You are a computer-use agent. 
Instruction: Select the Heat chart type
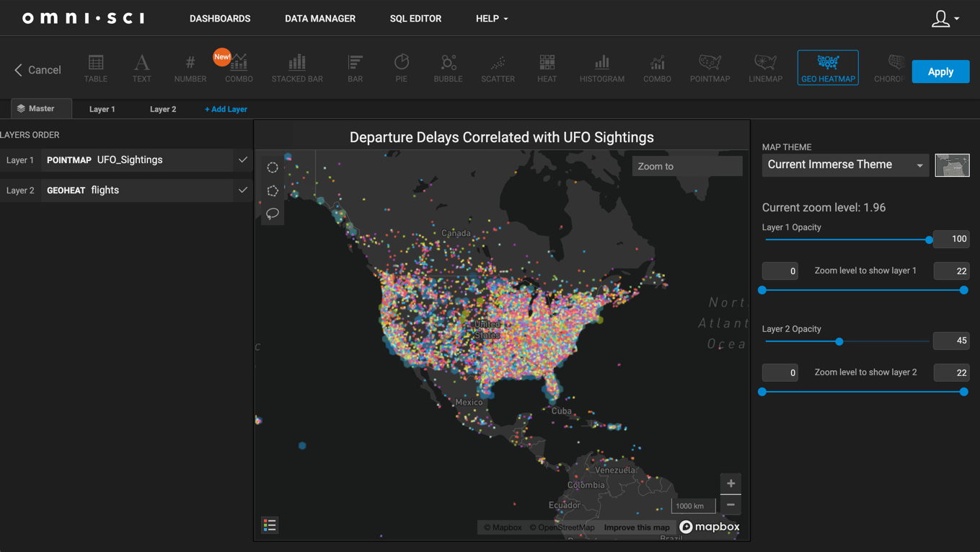tap(547, 69)
